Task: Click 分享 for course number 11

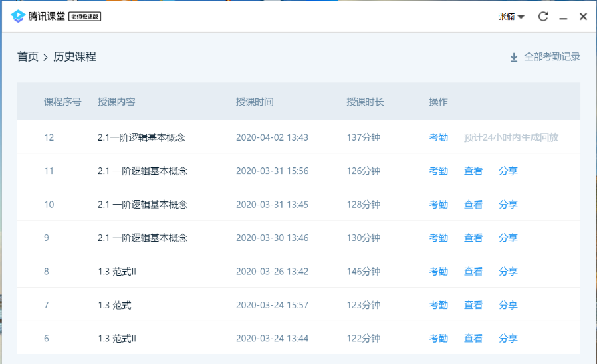Action: [507, 171]
